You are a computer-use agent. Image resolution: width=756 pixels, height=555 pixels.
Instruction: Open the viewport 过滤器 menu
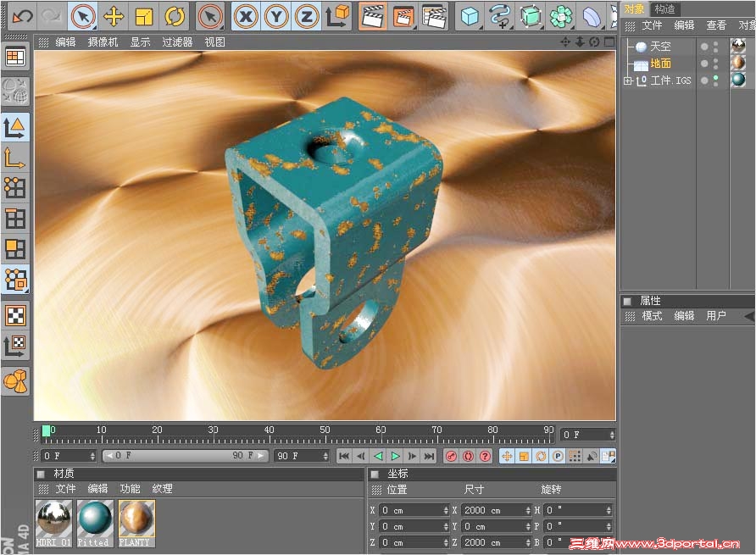click(x=177, y=42)
